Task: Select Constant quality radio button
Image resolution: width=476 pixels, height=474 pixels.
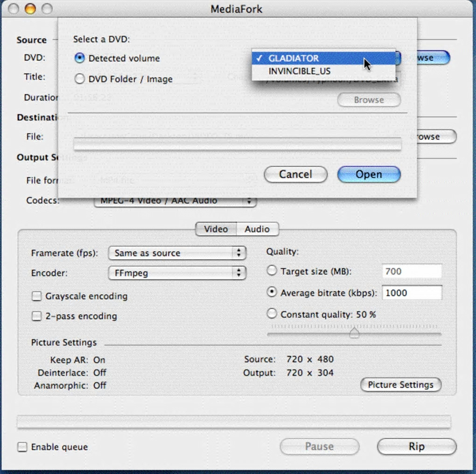Action: [x=272, y=313]
